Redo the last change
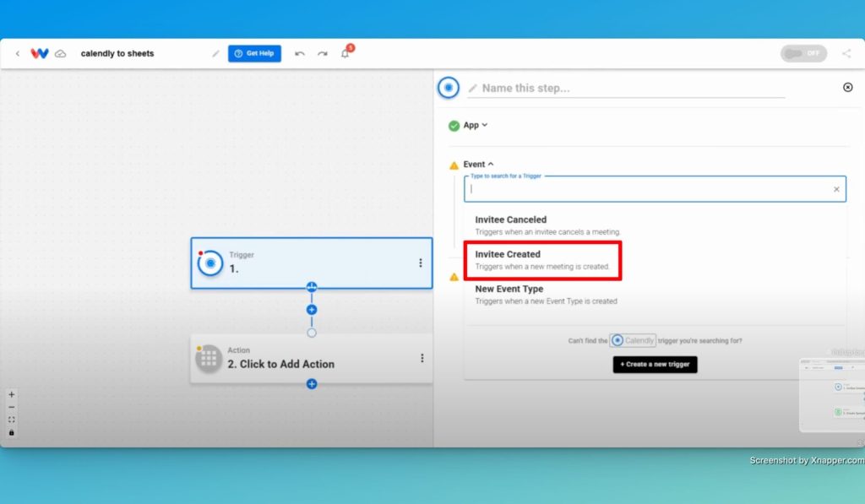Screen dimensions: 865x504 click(x=322, y=53)
